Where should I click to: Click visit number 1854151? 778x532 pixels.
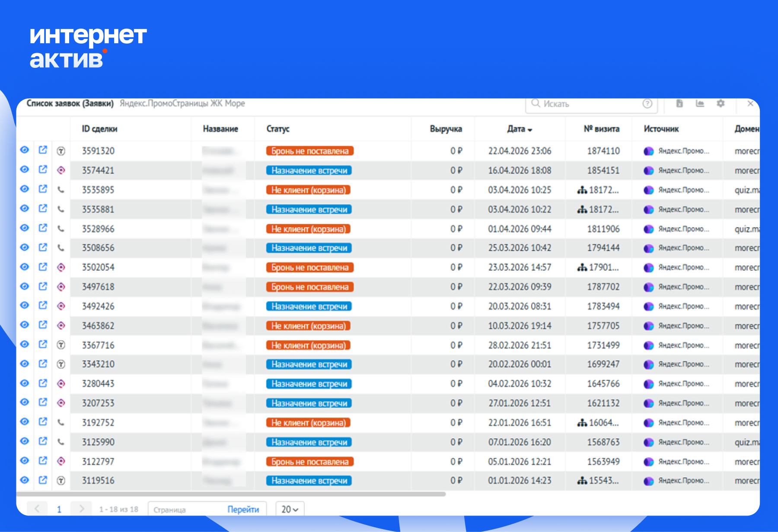click(x=603, y=170)
